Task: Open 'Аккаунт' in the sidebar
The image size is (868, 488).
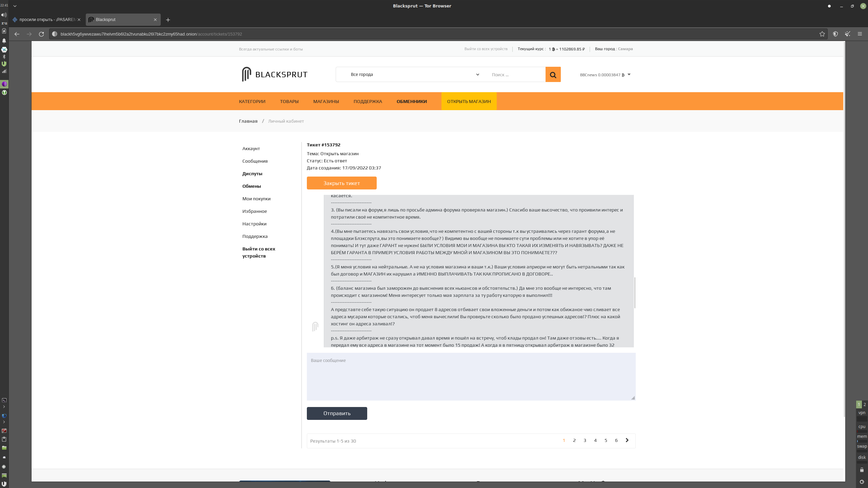Action: [x=251, y=148]
